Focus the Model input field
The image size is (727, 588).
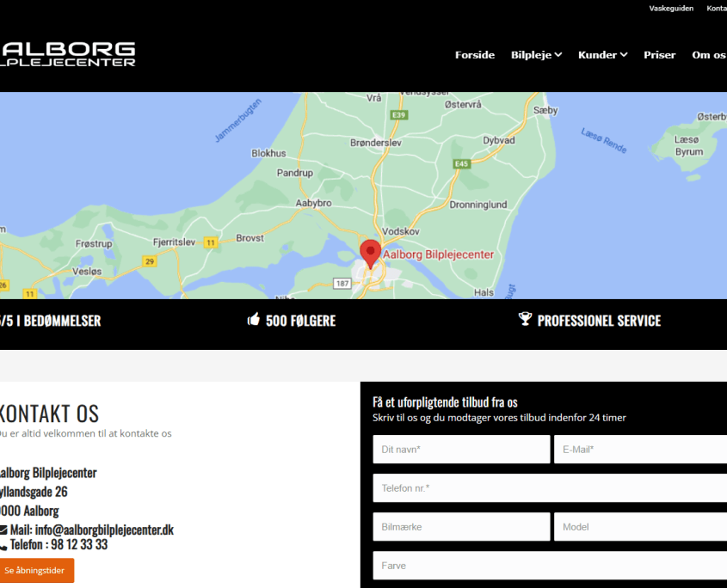coord(640,527)
